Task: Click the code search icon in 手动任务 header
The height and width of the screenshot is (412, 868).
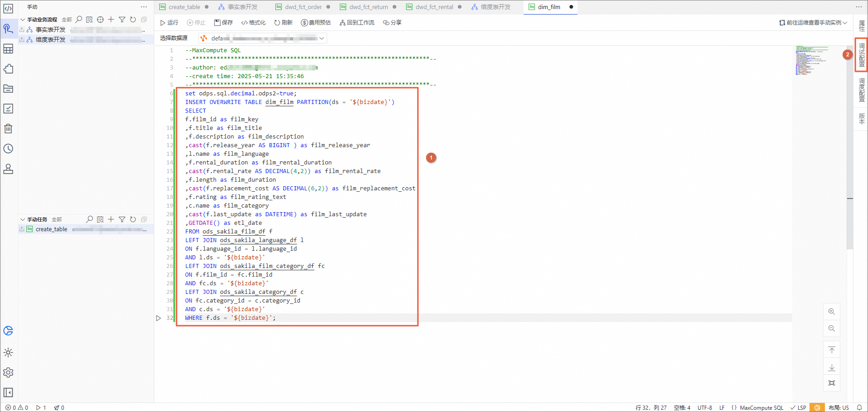Action: tap(100, 219)
